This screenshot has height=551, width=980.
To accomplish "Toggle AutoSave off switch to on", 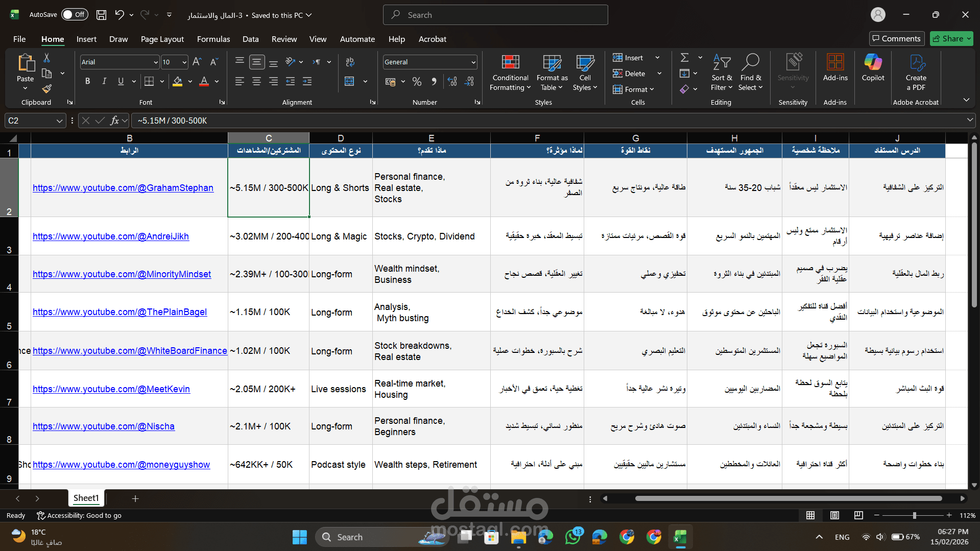I will [x=75, y=14].
